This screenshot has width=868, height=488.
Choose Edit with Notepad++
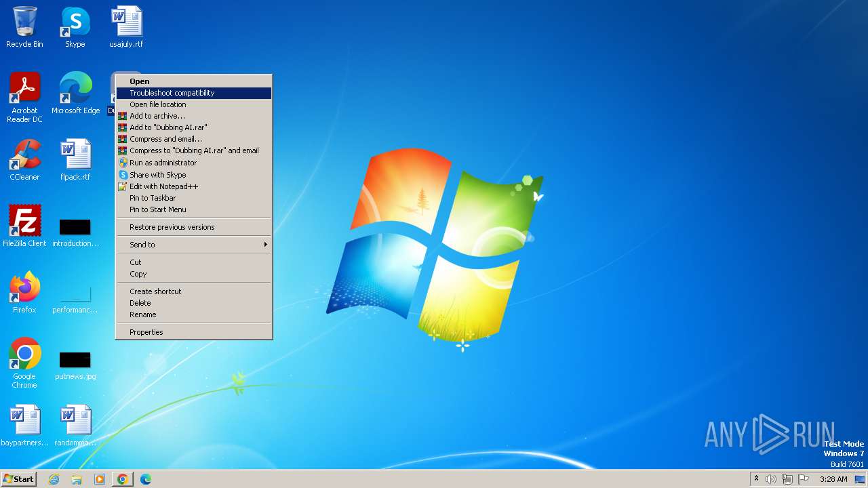coord(194,186)
